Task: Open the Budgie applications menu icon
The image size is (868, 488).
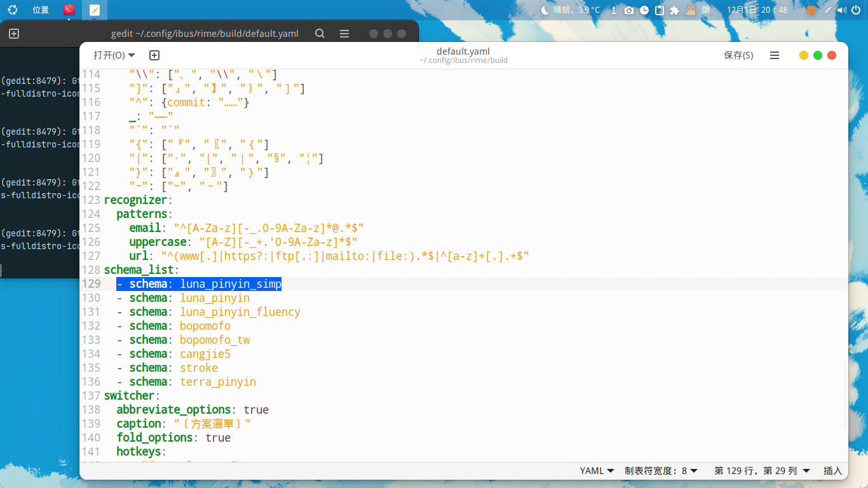Action: click(12, 10)
